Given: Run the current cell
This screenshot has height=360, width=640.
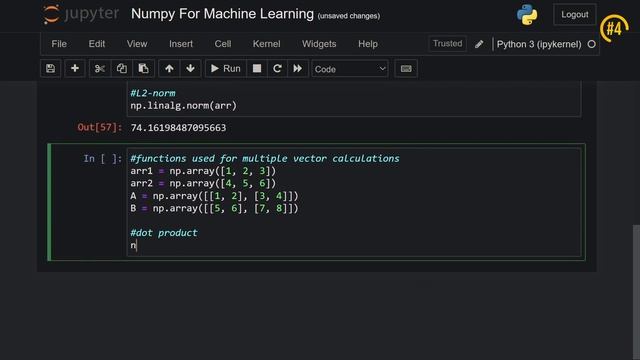Looking at the screenshot, I should coord(225,69).
